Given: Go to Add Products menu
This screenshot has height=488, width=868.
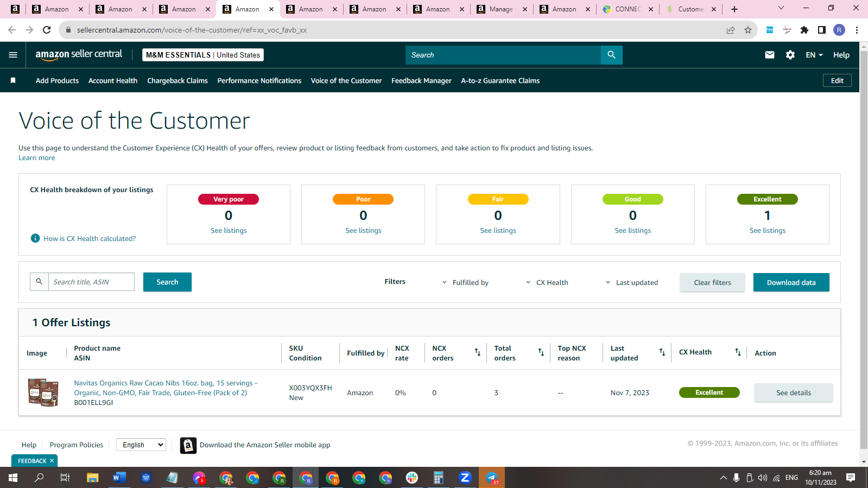Looking at the screenshot, I should pos(57,80).
